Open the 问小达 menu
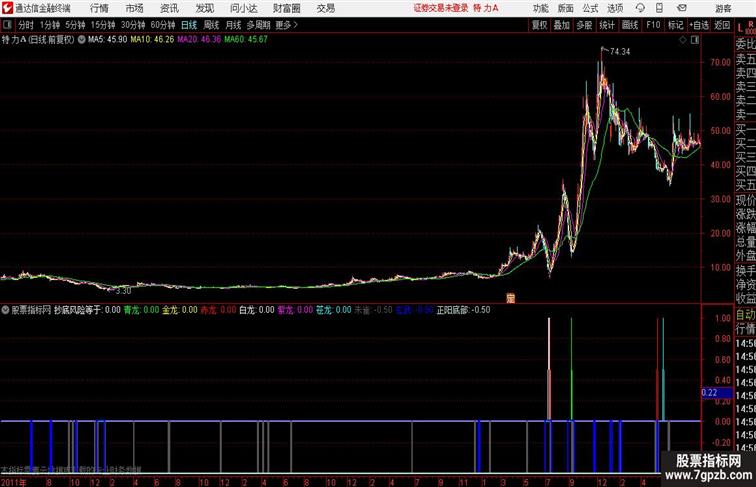The image size is (756, 487). pos(243,8)
